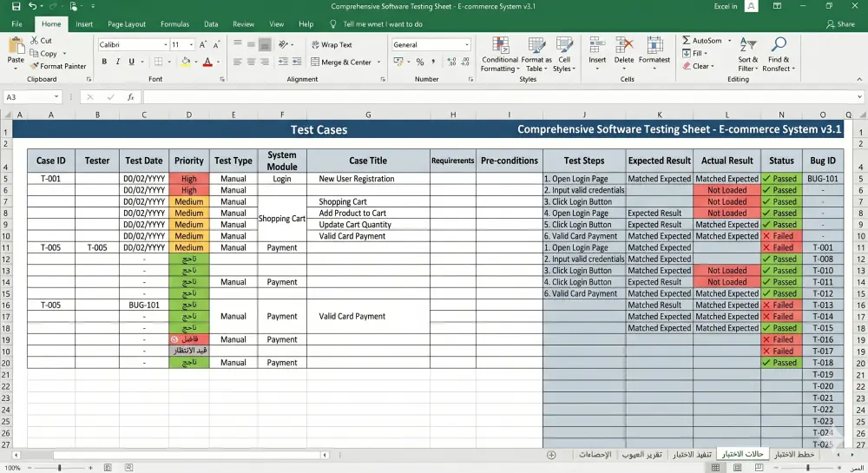868x473 pixels.
Task: Add new sheet with plus icon
Action: pos(551,455)
